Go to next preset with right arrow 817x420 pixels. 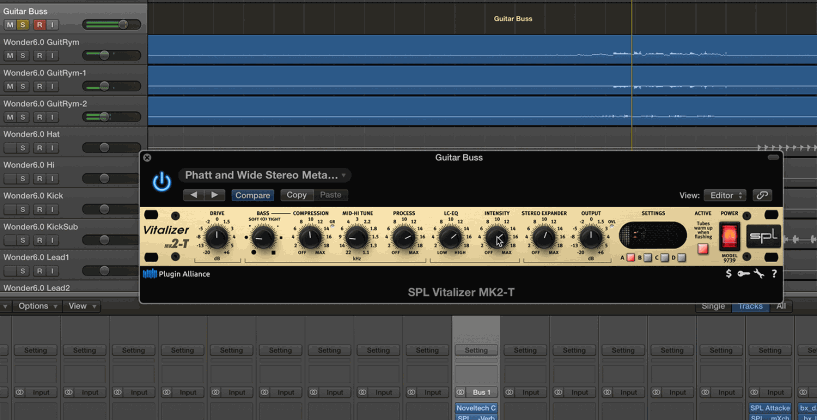[214, 195]
